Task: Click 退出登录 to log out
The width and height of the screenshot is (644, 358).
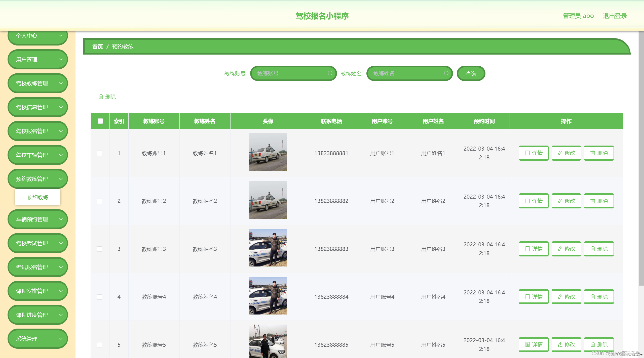Action: 615,16
